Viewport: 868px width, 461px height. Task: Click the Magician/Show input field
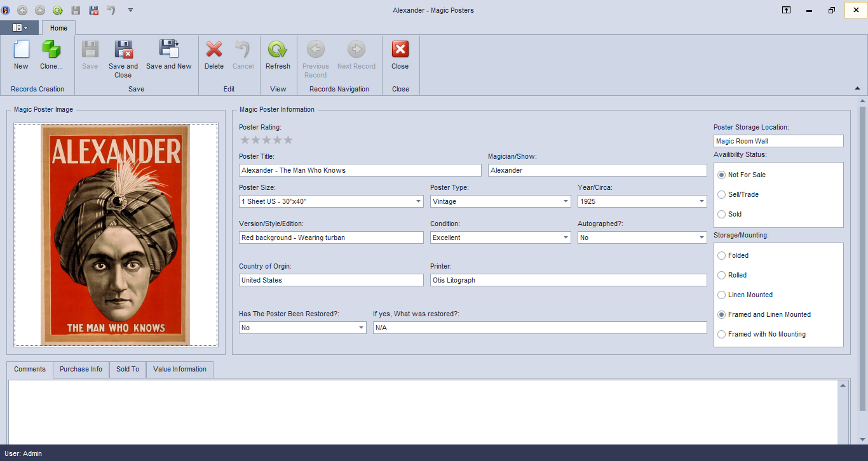tap(597, 170)
